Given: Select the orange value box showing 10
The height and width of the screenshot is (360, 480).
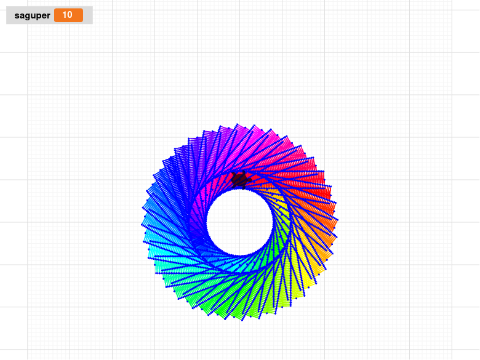Looking at the screenshot, I should (68, 15).
